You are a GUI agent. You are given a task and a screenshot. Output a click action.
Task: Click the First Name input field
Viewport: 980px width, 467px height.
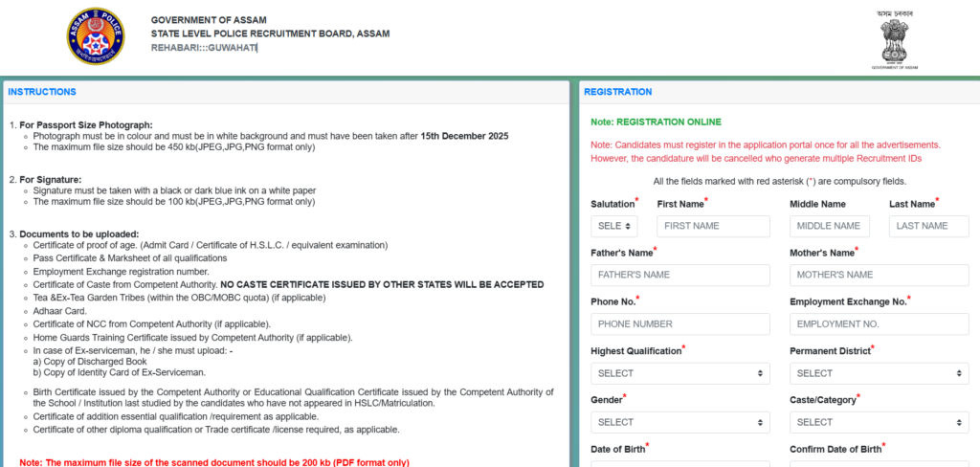pyautogui.click(x=713, y=227)
